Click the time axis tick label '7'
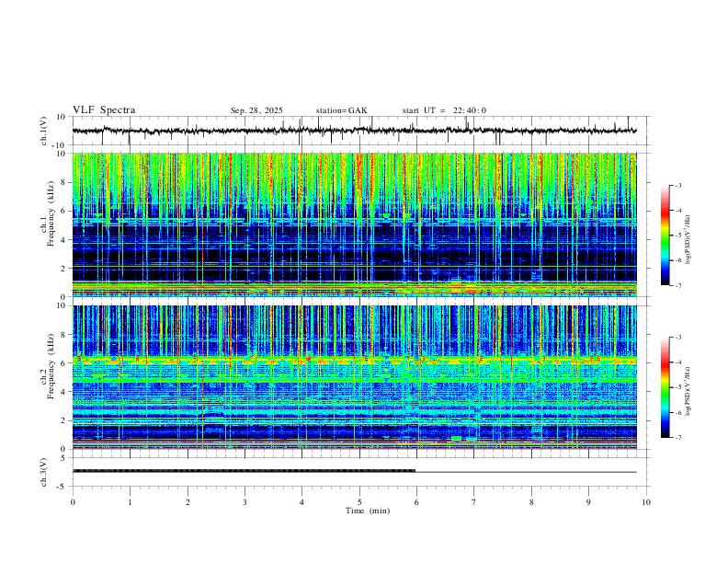The width and height of the screenshot is (728, 563). pos(474,502)
